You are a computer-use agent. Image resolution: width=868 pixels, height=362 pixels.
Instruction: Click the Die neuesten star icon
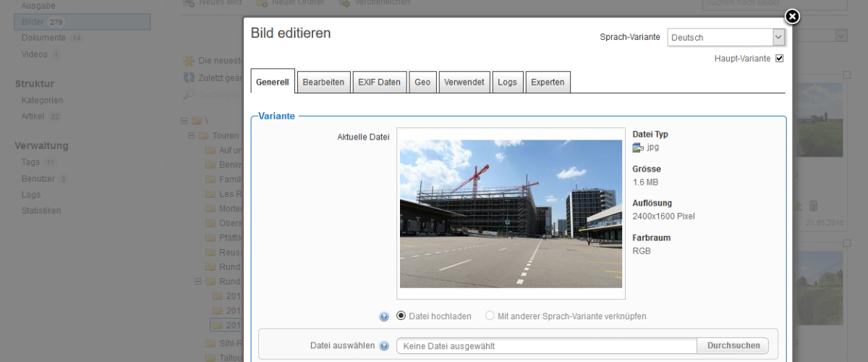(x=189, y=61)
